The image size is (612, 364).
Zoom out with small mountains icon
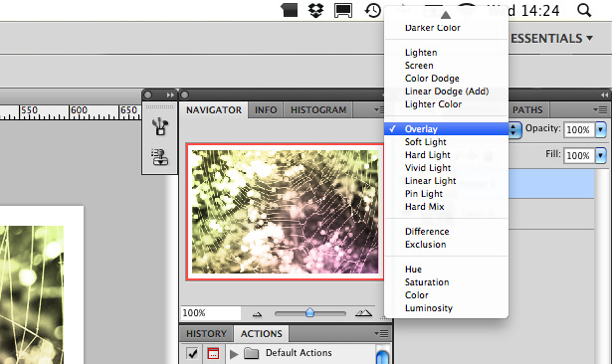pyautogui.click(x=257, y=313)
